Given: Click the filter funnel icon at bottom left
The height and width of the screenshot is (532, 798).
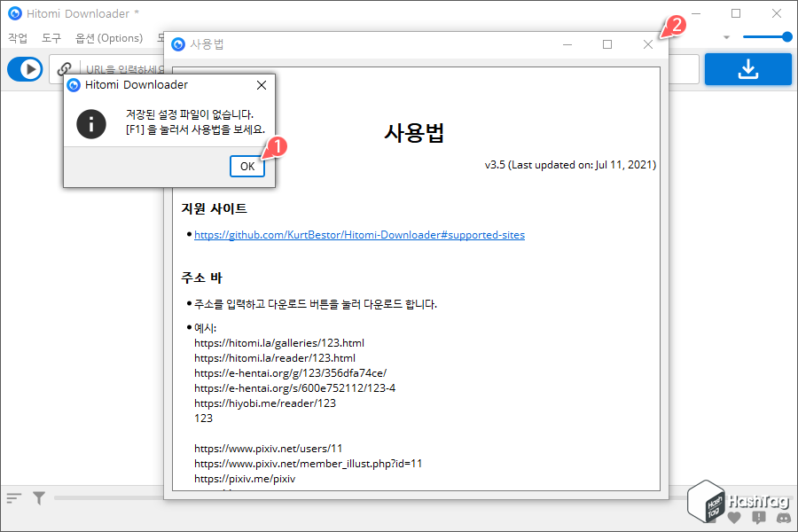Looking at the screenshot, I should [x=38, y=497].
